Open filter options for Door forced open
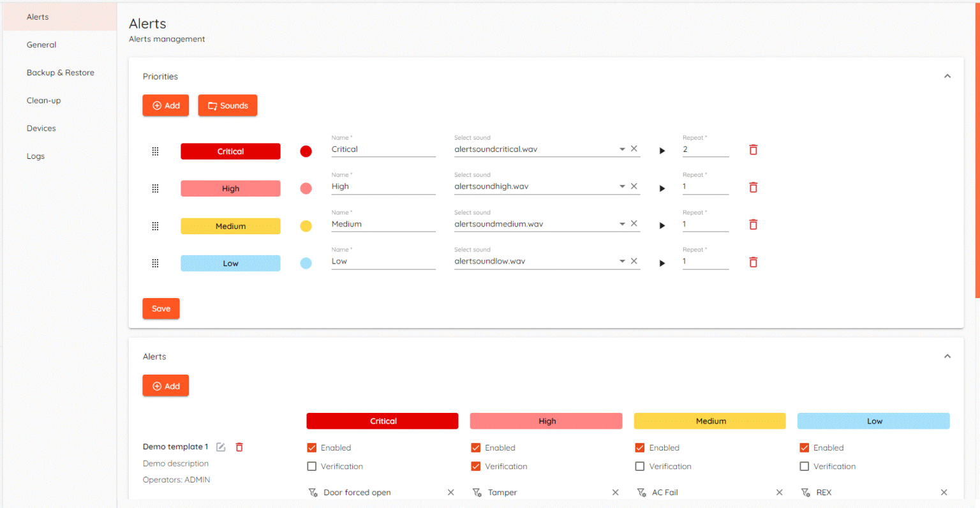Screen dimensions: 980x508 click(x=313, y=492)
